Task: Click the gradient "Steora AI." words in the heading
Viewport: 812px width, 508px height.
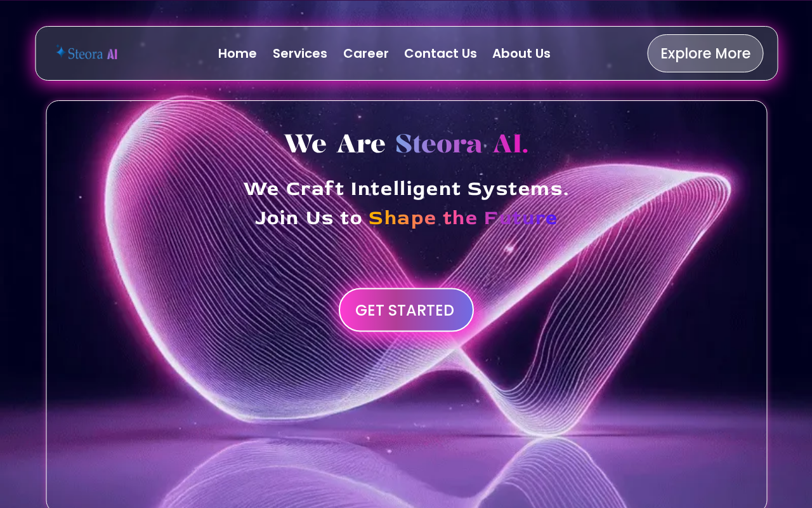Action: 462,144
